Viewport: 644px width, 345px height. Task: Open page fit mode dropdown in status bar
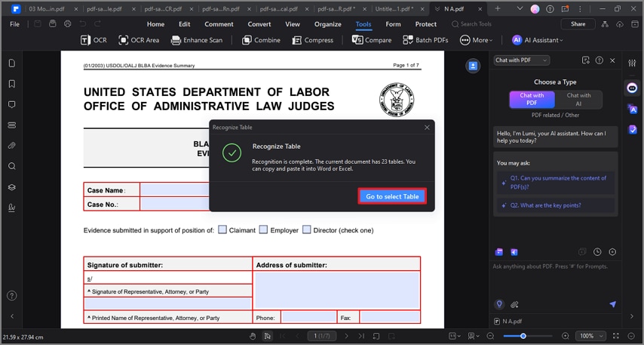pyautogui.click(x=455, y=336)
